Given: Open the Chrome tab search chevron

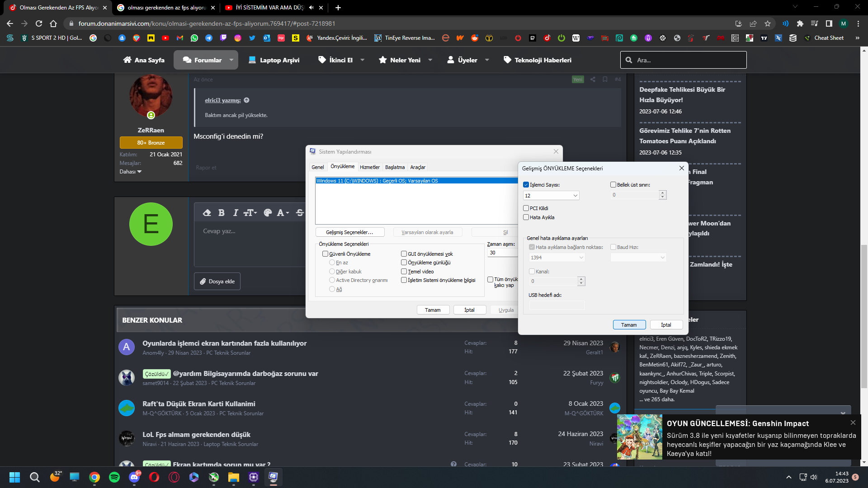Looking at the screenshot, I should (x=795, y=7).
